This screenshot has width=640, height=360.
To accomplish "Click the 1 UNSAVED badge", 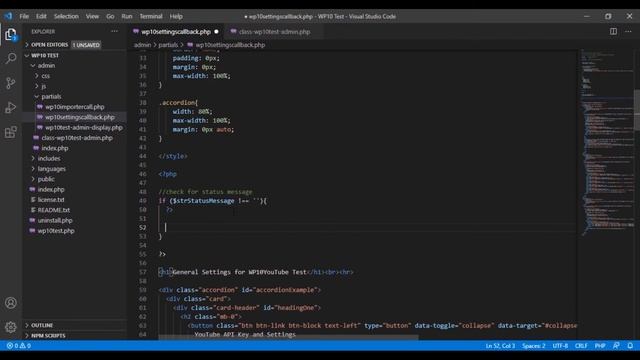I will pos(86,45).
